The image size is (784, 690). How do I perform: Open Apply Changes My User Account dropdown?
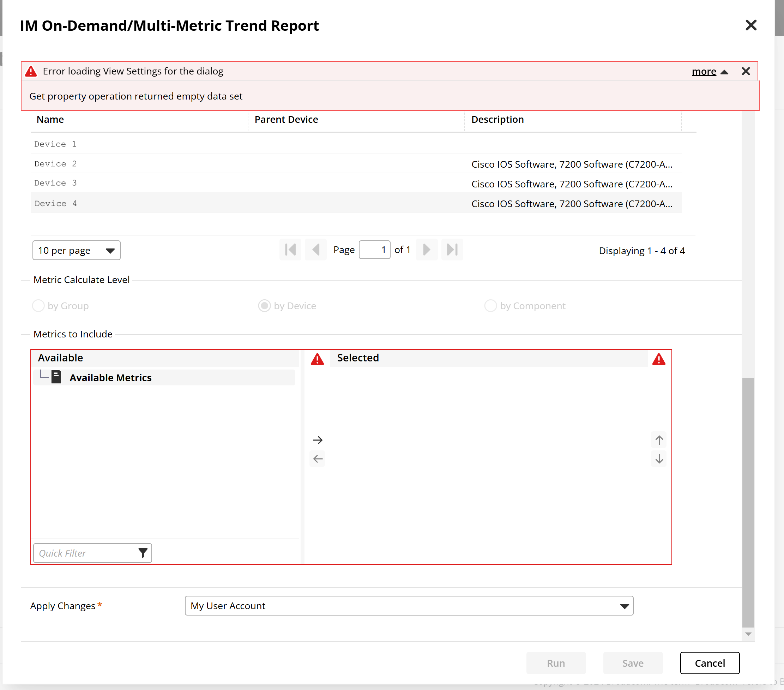[x=409, y=606]
